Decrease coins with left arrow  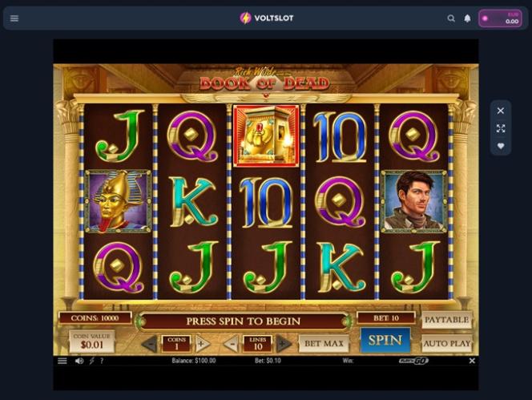click(150, 344)
